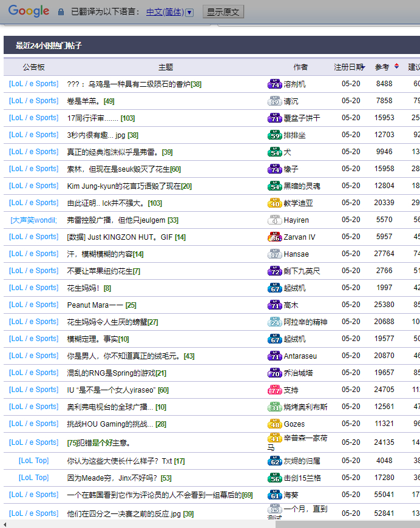Click level 40 badge beside 教学迪亚
This screenshot has width=420, height=528.
(274, 203)
